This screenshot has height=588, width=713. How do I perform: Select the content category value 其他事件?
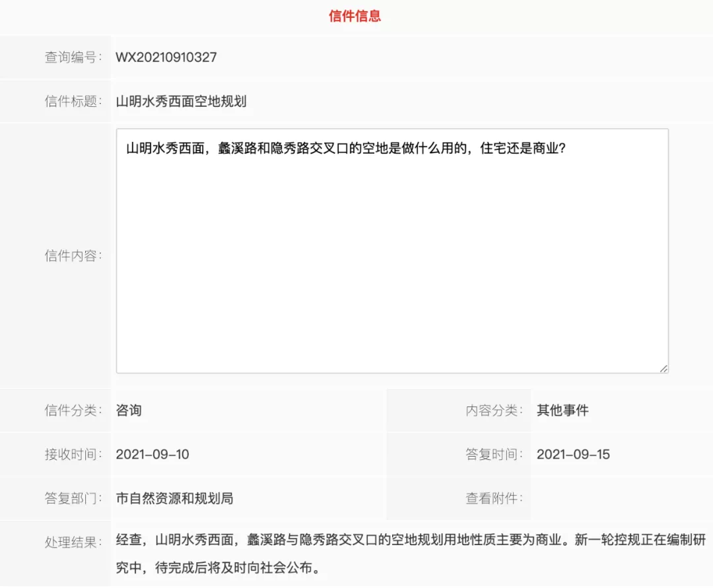pyautogui.click(x=562, y=410)
